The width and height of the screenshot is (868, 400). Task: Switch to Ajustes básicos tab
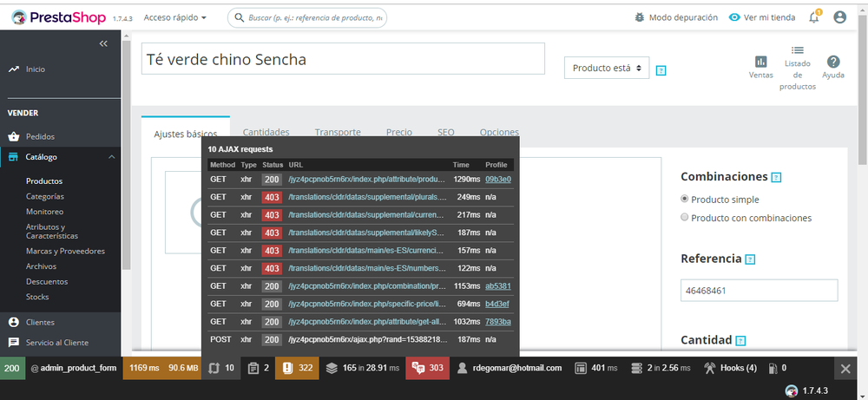[186, 134]
